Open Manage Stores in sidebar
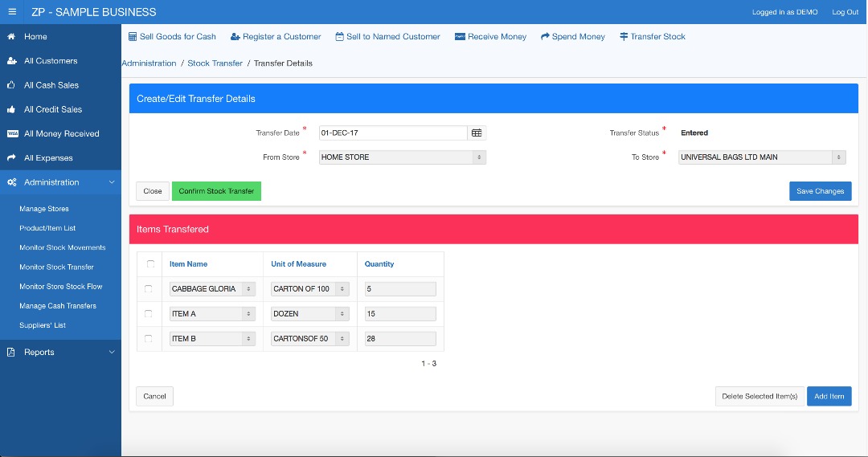Screen dimensions: 868x457 point(44,209)
